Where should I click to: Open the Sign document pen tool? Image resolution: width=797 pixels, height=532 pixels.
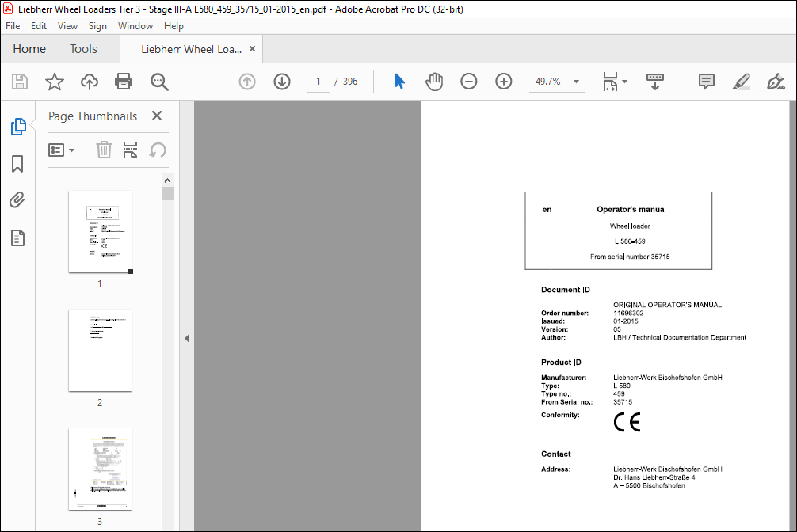pos(776,82)
